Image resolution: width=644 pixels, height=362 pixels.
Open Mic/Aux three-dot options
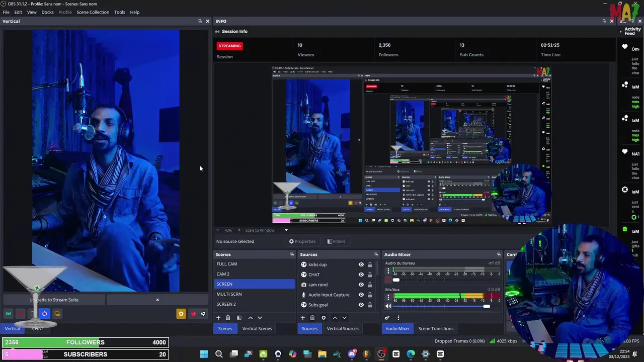click(x=388, y=297)
